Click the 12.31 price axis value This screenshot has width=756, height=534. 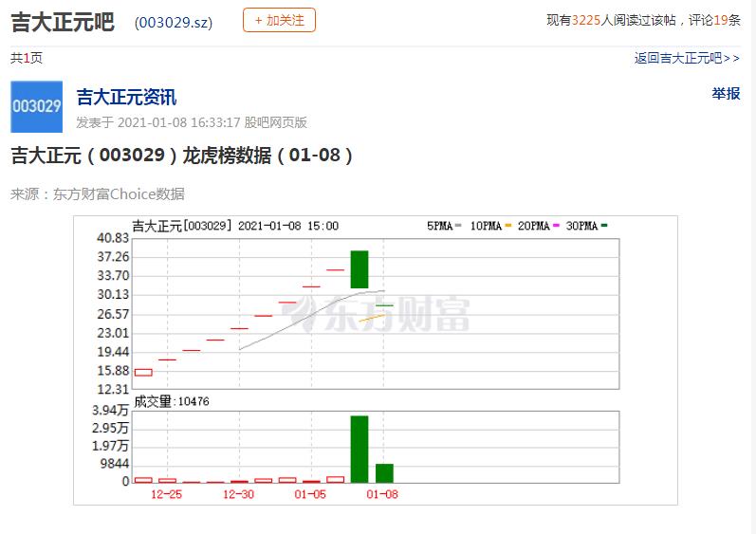coord(113,389)
